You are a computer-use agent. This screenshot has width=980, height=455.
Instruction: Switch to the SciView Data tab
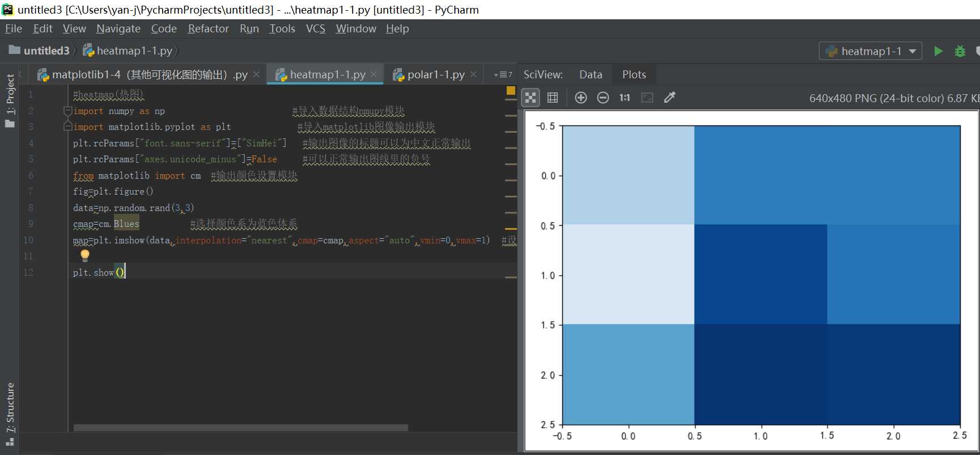coord(591,74)
